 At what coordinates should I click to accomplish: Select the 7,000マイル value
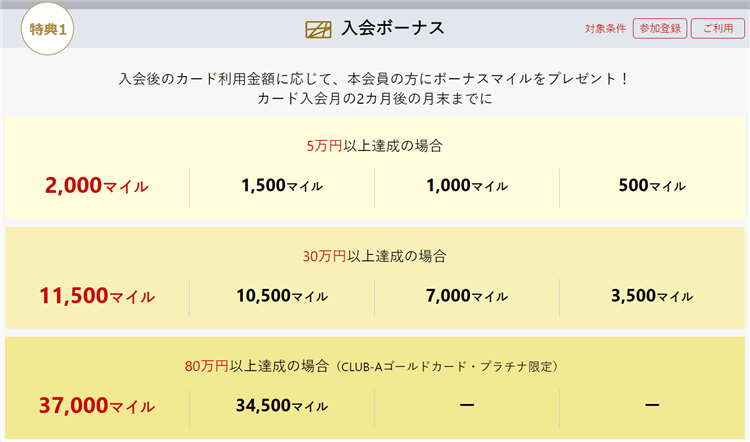(x=466, y=296)
